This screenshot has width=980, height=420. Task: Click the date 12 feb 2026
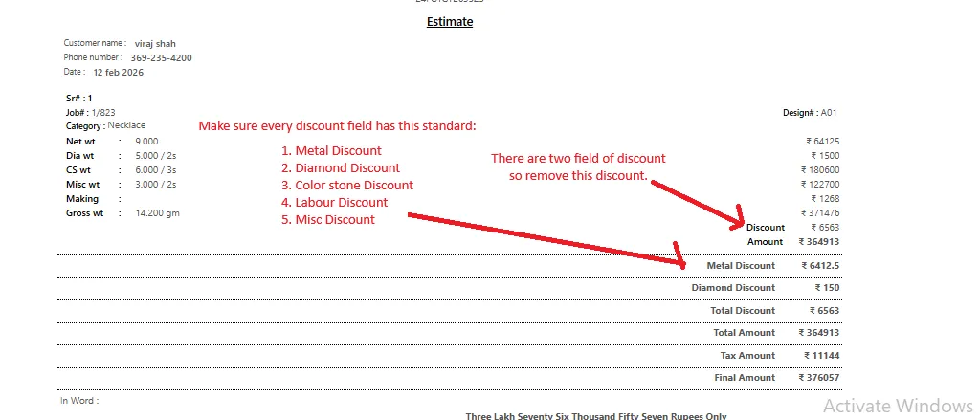point(118,72)
